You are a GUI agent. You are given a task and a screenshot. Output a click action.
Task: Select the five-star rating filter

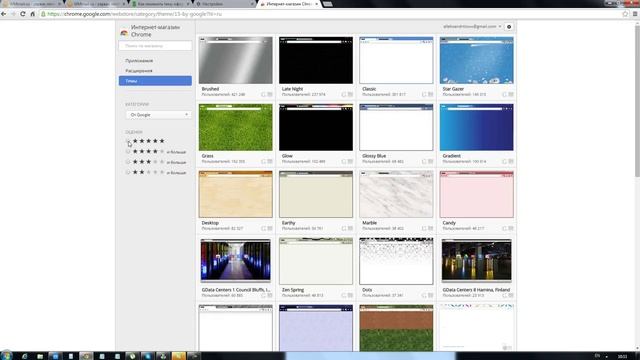[x=128, y=141]
